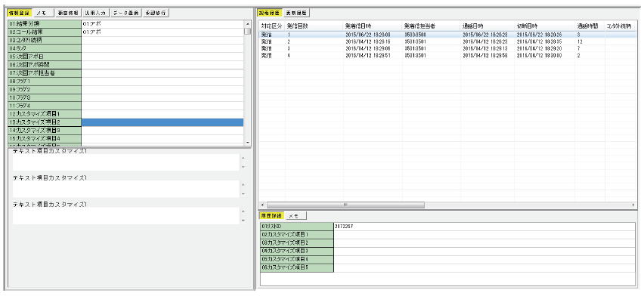
Task: Click the topmost テキスト項目カスタマイズ1 text box
Action: click(125, 162)
